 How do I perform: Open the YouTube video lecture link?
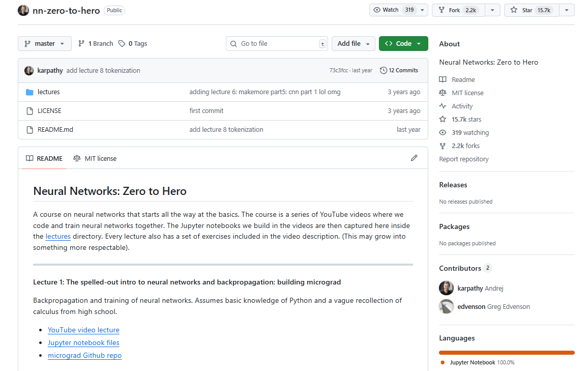pos(83,330)
